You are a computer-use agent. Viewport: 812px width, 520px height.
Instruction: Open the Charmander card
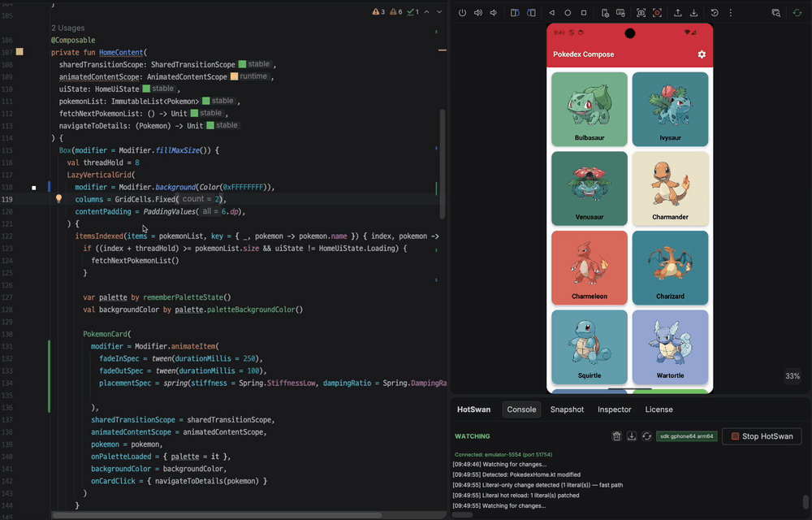click(670, 188)
